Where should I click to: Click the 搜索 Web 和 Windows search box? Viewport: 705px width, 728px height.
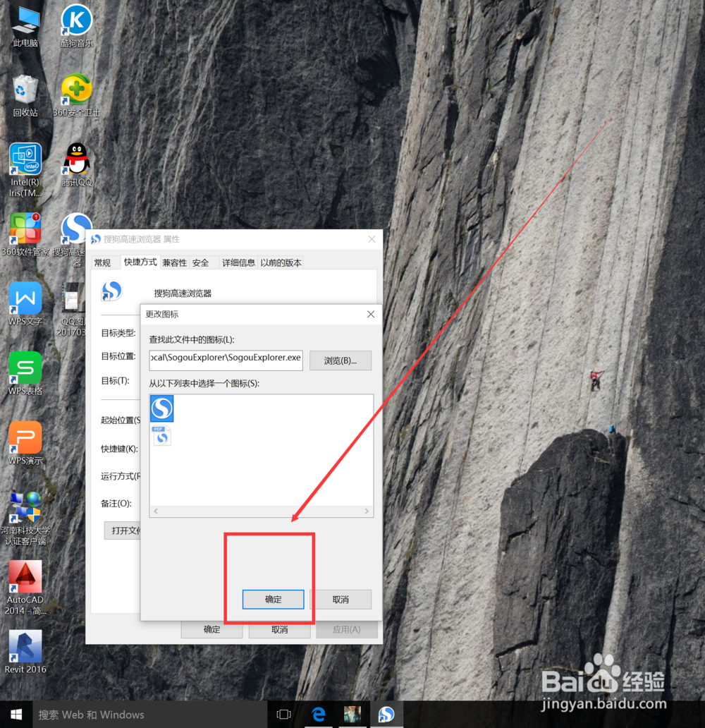150,715
